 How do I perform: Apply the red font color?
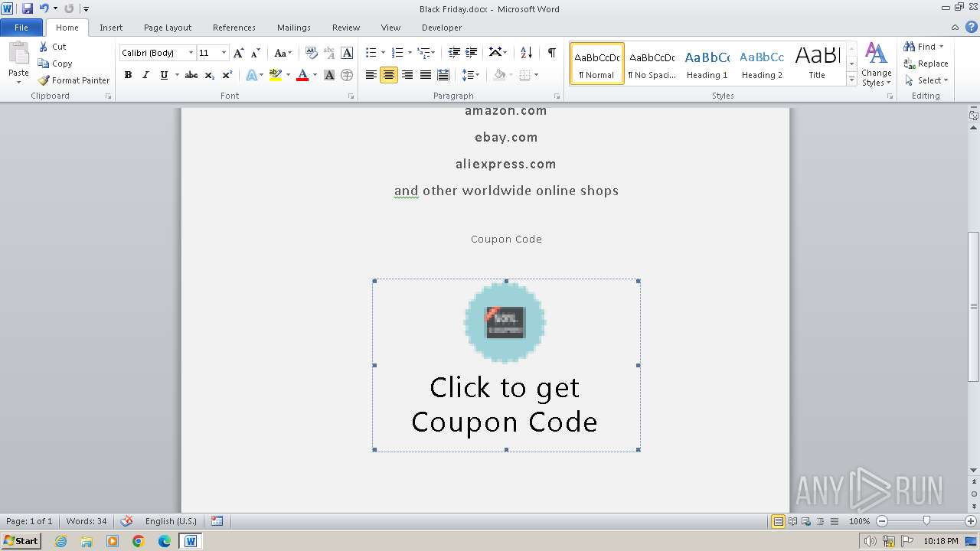click(x=302, y=75)
